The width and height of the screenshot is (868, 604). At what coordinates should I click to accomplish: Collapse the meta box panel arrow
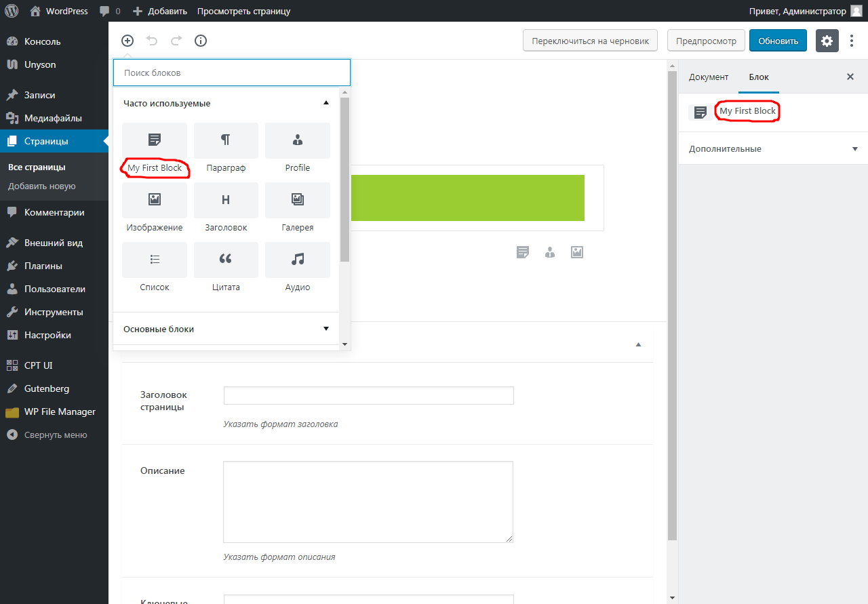[x=638, y=344]
